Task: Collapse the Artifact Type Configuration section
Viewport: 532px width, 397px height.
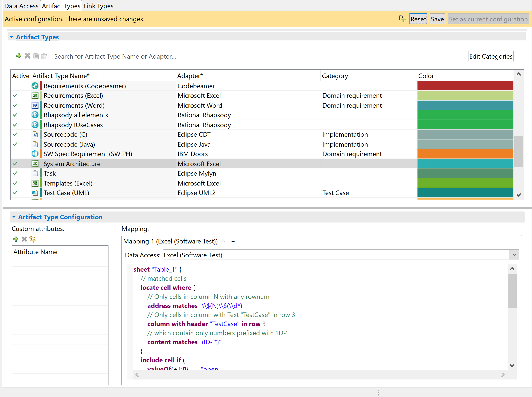Action: click(14, 217)
